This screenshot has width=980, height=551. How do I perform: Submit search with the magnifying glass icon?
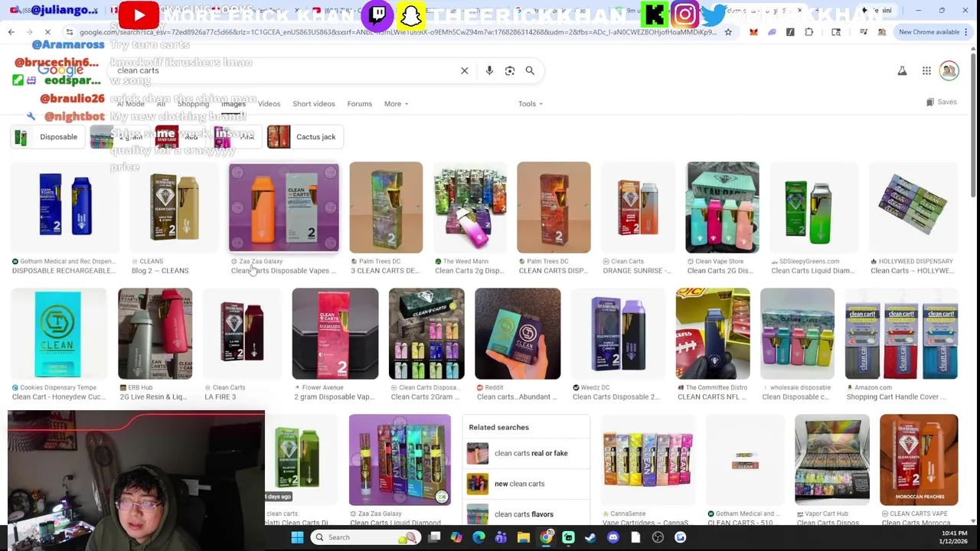[530, 70]
